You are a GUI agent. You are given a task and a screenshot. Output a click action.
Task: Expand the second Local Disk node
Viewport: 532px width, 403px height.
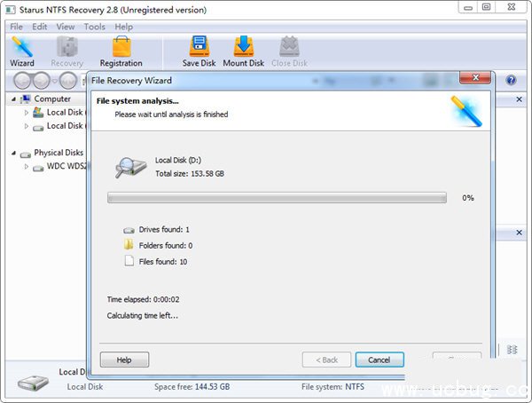pos(26,126)
